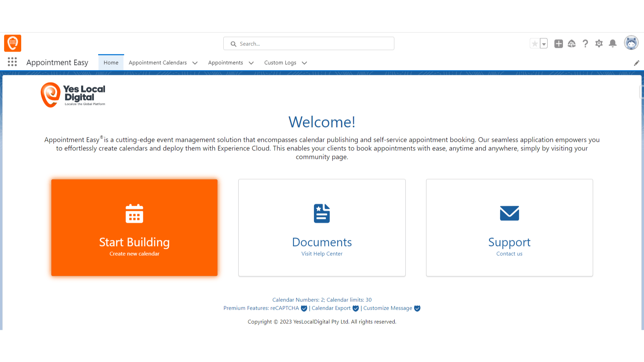The image size is (644, 362).
Task: Click 'Calendar Numbers: 2; Calendar limits: 30' text
Action: [322, 300]
